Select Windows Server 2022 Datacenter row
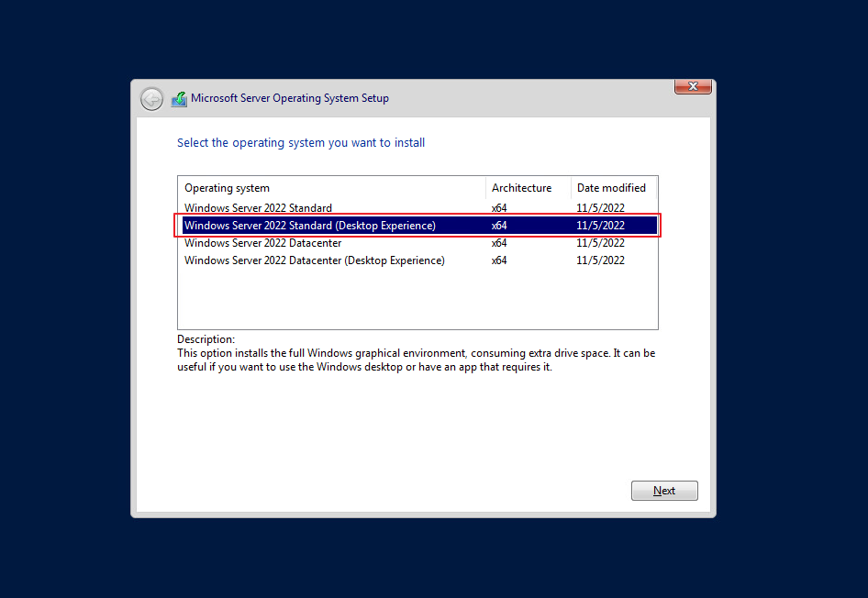The image size is (868, 598). (x=419, y=243)
